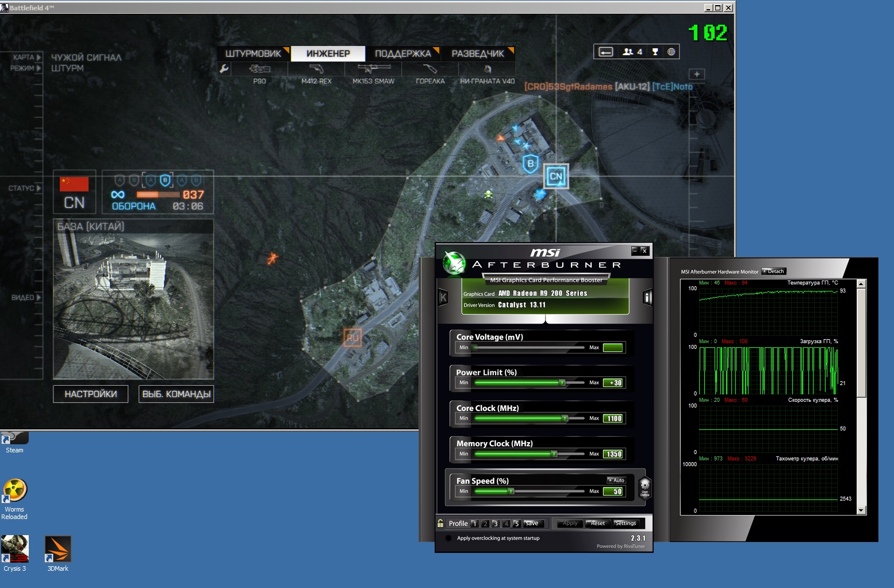Click the Memory Clock value field 1350

pos(613,454)
